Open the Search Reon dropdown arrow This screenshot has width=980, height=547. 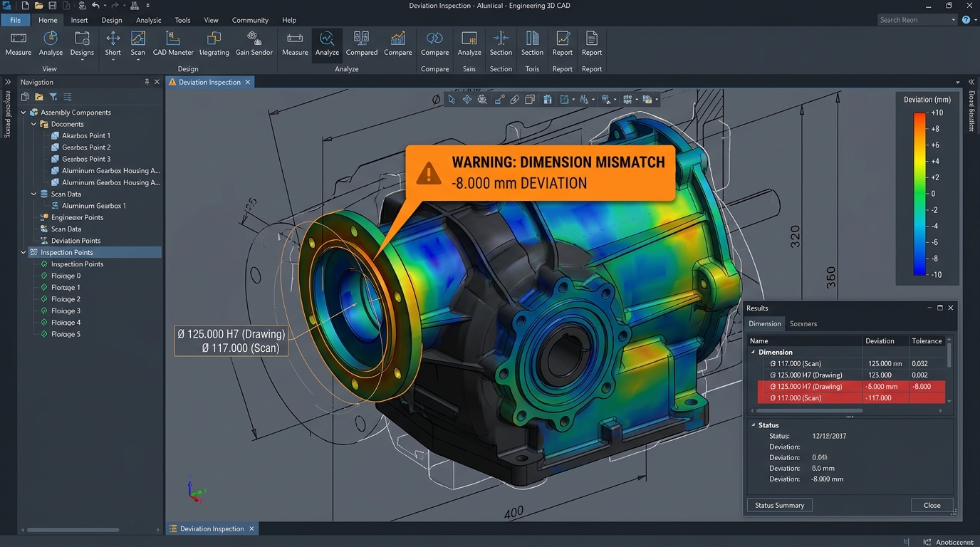tap(954, 20)
